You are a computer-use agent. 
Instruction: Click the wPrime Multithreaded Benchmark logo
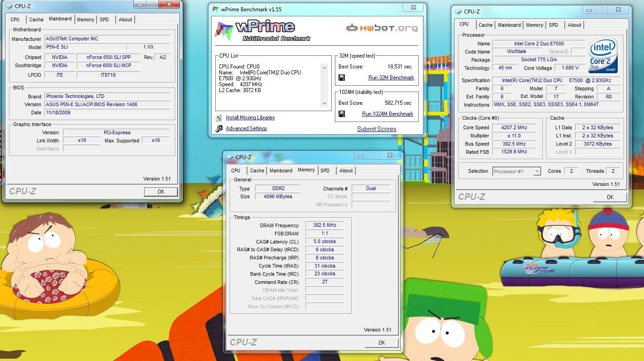point(263,30)
